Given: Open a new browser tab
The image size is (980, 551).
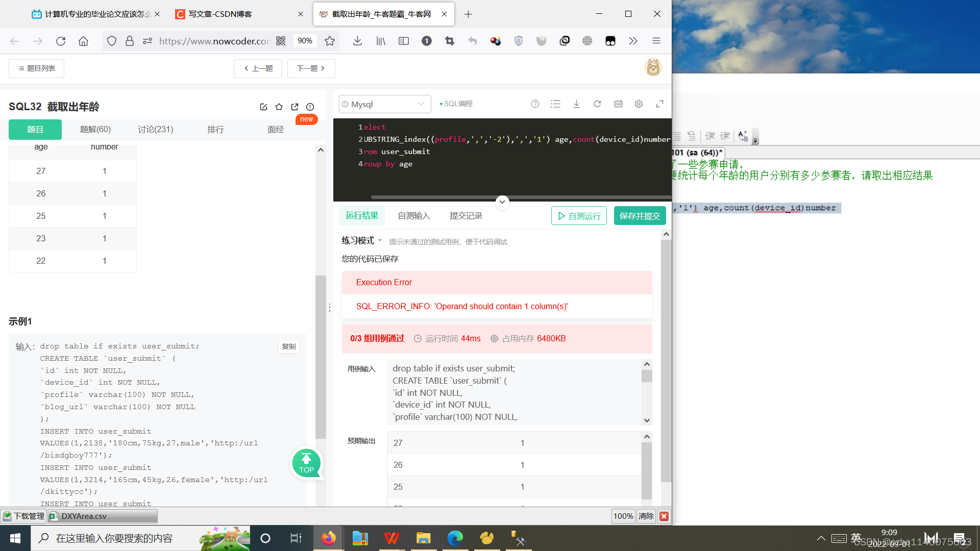Looking at the screenshot, I should coord(468,14).
